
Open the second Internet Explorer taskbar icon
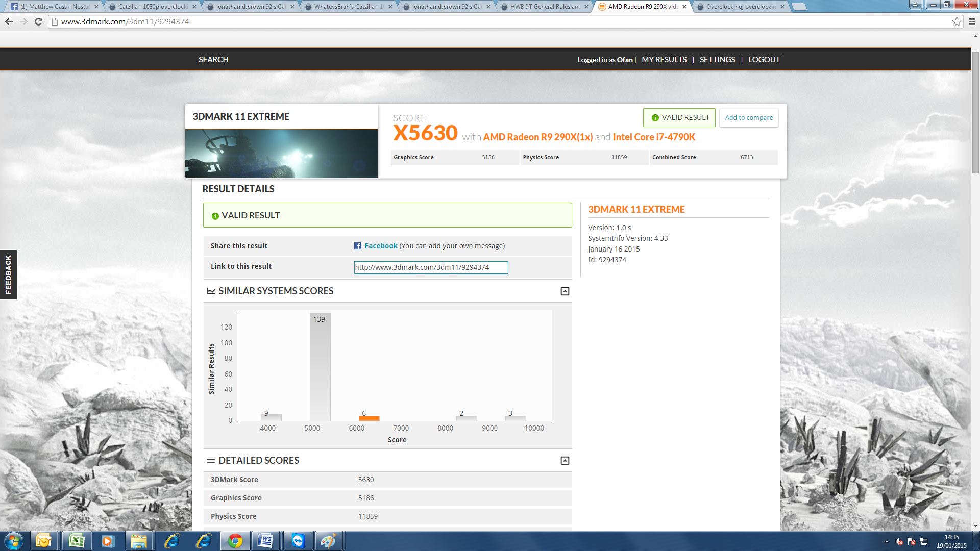204,541
